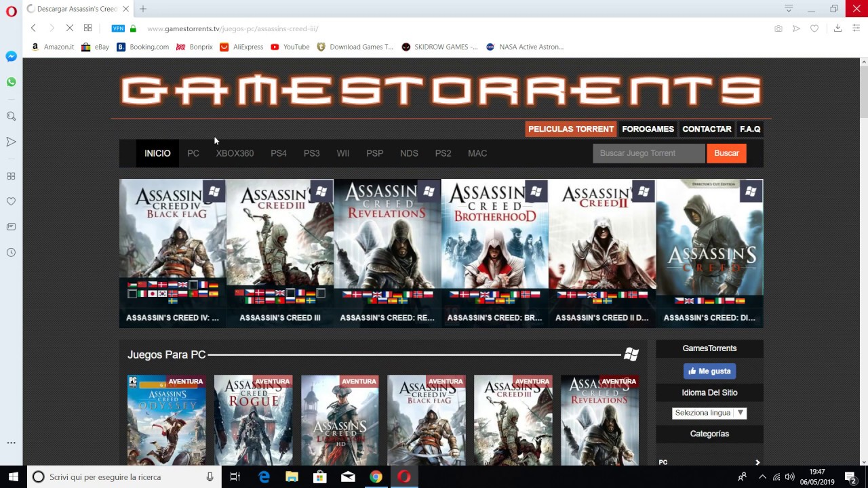Open Speed Dial grid in sidebar
Image resolution: width=868 pixels, height=488 pixels.
pyautogui.click(x=11, y=176)
